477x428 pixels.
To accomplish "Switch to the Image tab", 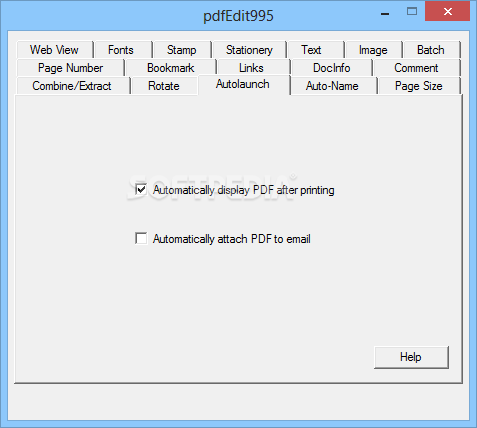I will pos(374,50).
